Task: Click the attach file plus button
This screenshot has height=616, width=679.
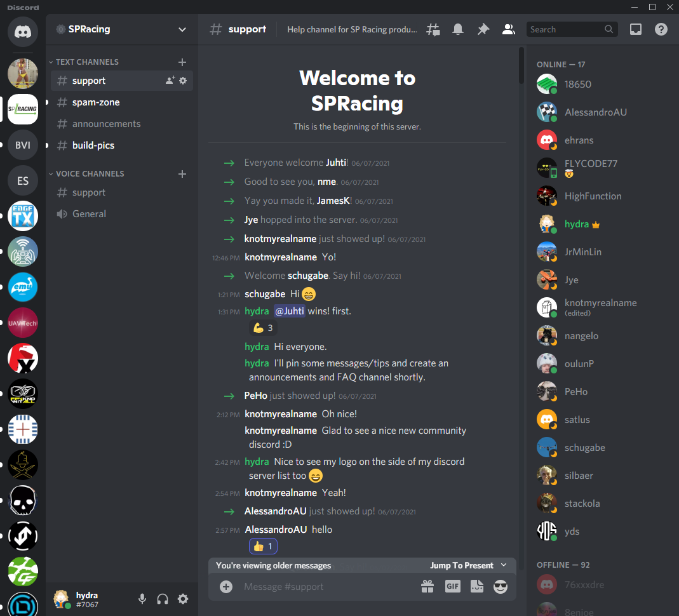Action: 226,587
